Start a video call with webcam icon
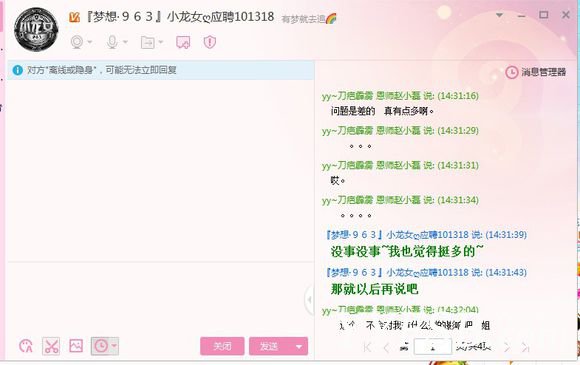 [77, 42]
